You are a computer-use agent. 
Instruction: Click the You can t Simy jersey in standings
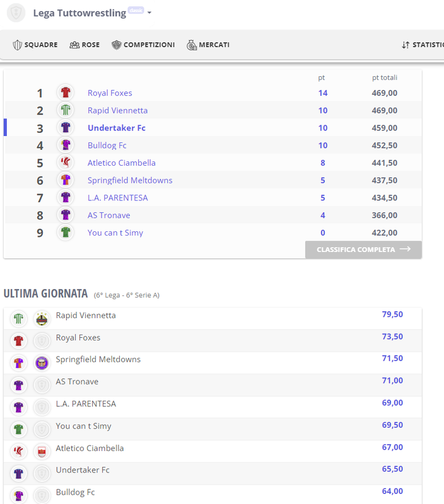click(x=66, y=232)
